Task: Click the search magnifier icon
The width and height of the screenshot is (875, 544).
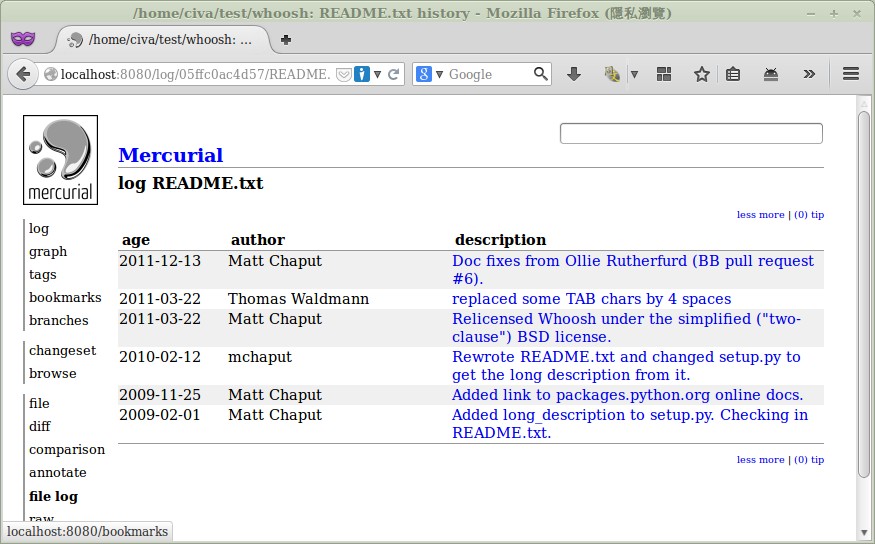Action: coord(540,74)
